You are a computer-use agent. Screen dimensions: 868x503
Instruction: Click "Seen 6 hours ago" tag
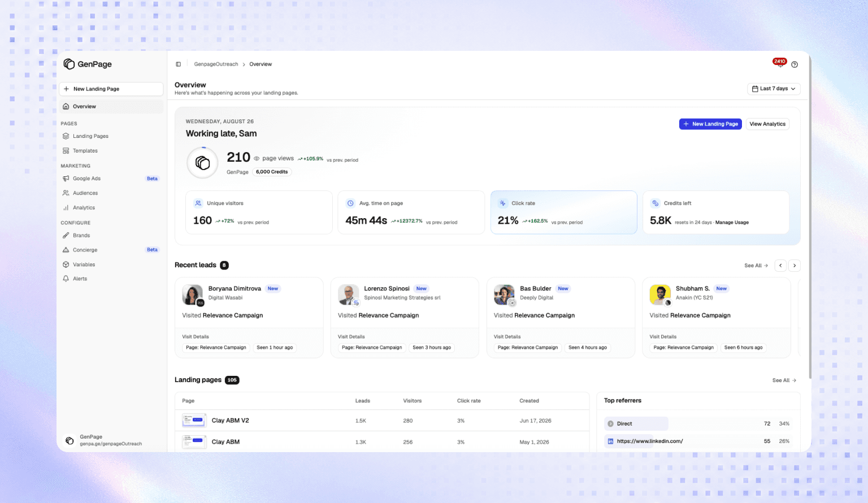[744, 348]
